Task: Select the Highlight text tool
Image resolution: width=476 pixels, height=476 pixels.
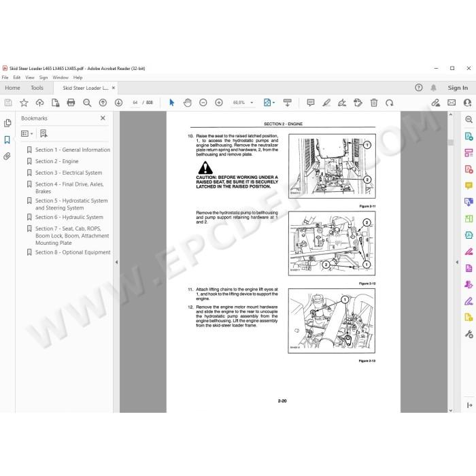Action: (x=326, y=103)
